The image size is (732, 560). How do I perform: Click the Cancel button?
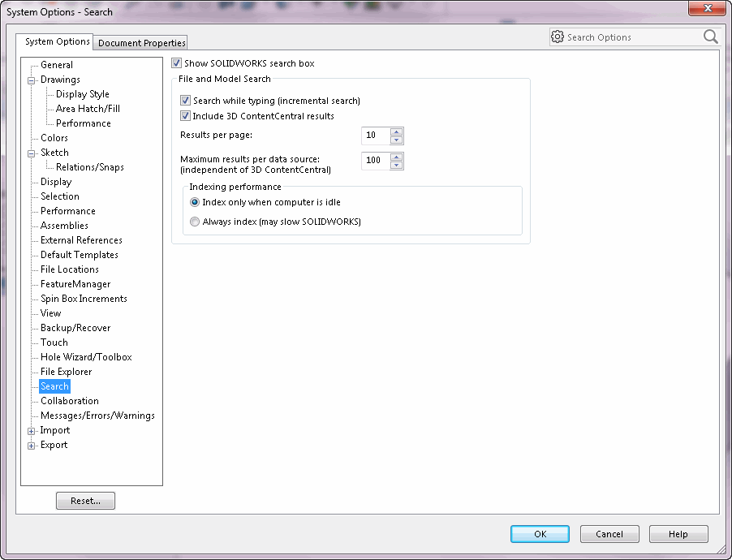click(x=609, y=534)
